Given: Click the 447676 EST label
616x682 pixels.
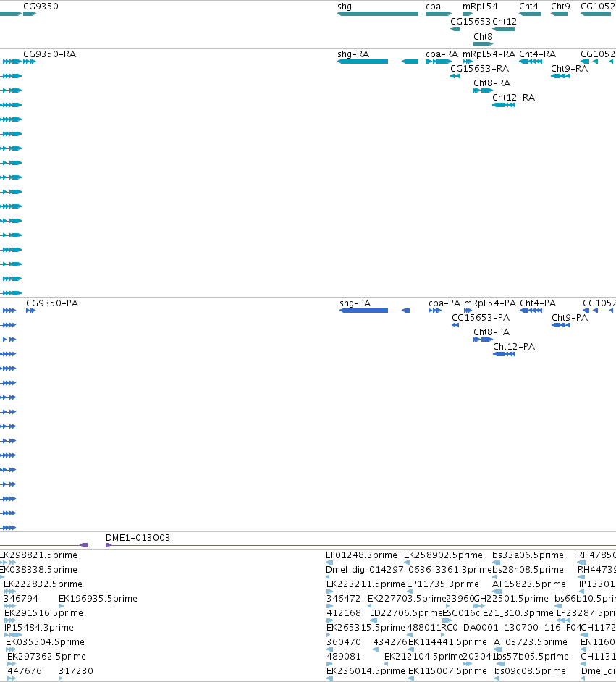Looking at the screenshot, I should pos(25,671).
